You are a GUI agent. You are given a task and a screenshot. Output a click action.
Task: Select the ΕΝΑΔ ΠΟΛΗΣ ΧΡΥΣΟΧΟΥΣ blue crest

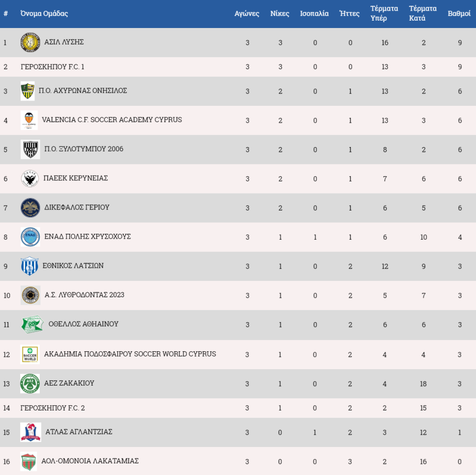click(30, 237)
